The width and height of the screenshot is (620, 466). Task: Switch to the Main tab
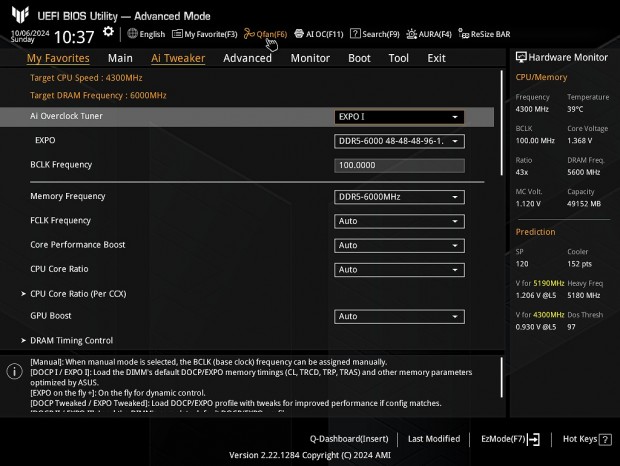[x=120, y=58]
